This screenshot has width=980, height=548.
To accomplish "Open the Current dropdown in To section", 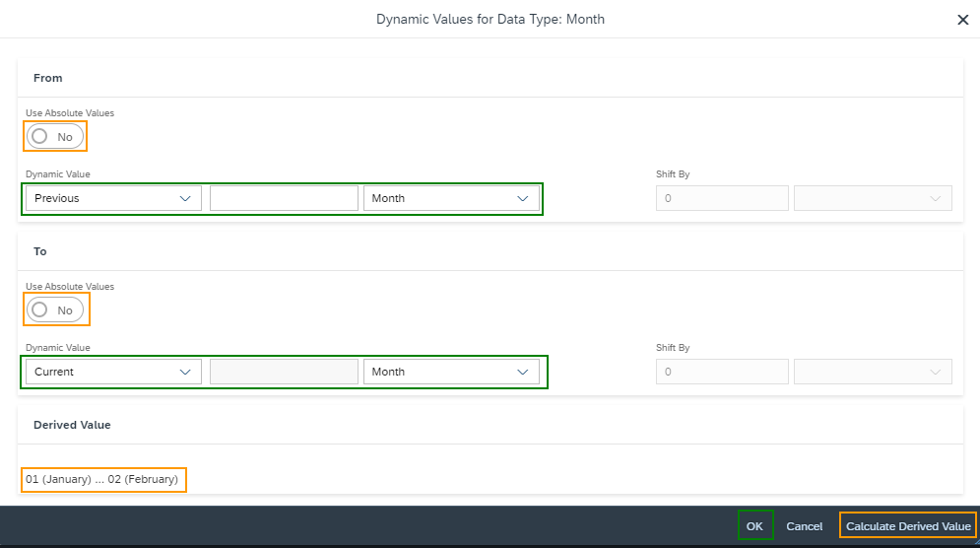I will [113, 372].
